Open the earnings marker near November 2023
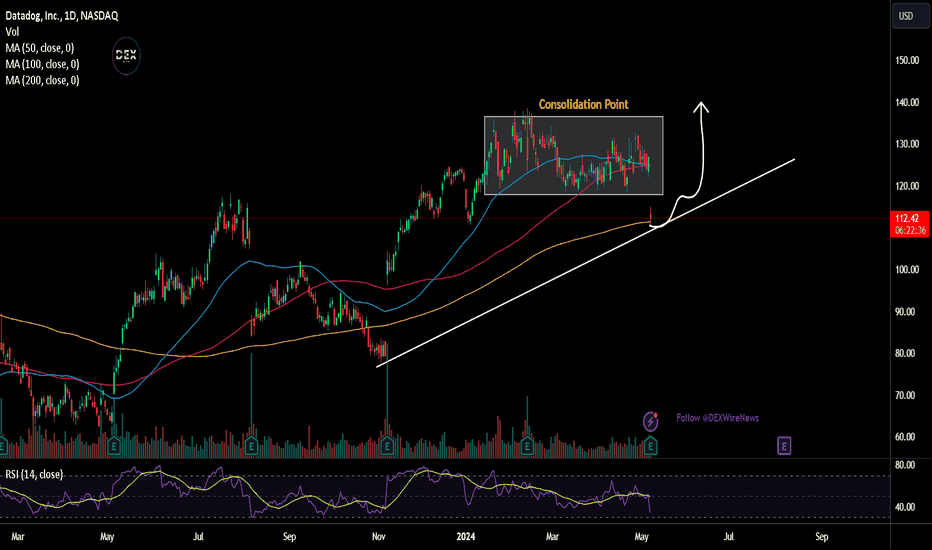 coord(388,446)
